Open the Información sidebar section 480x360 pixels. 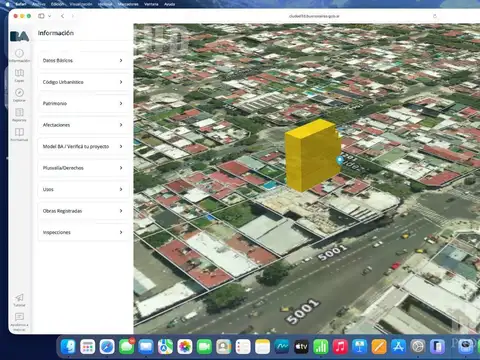[x=19, y=55]
